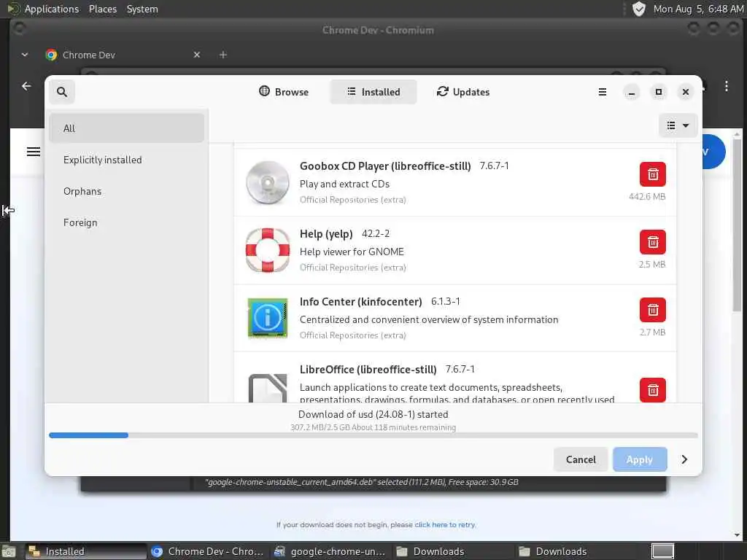Click the '2.5 MB' size of Help
Image resolution: width=747 pixels, height=560 pixels.
click(x=651, y=264)
